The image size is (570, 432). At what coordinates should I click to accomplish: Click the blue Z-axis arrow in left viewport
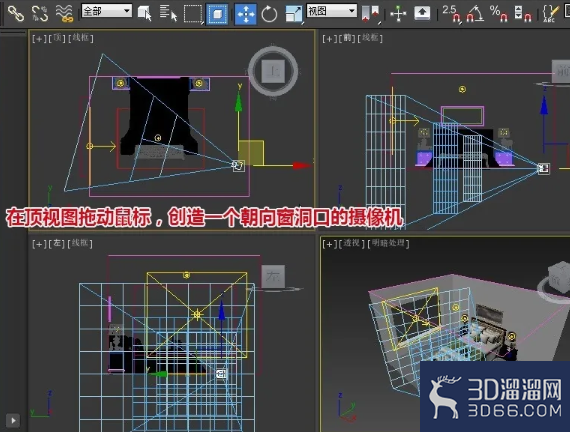click(222, 311)
